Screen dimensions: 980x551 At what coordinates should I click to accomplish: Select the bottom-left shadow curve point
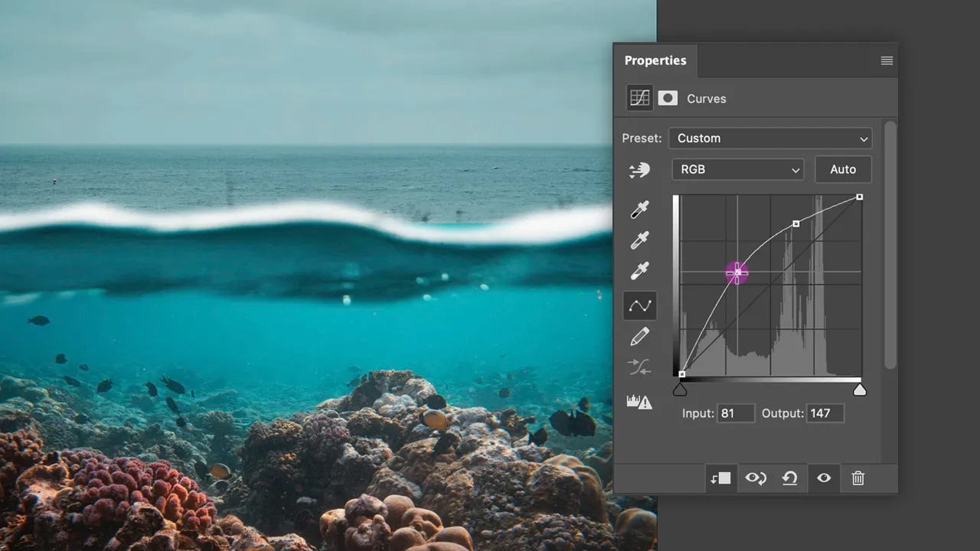(x=682, y=374)
